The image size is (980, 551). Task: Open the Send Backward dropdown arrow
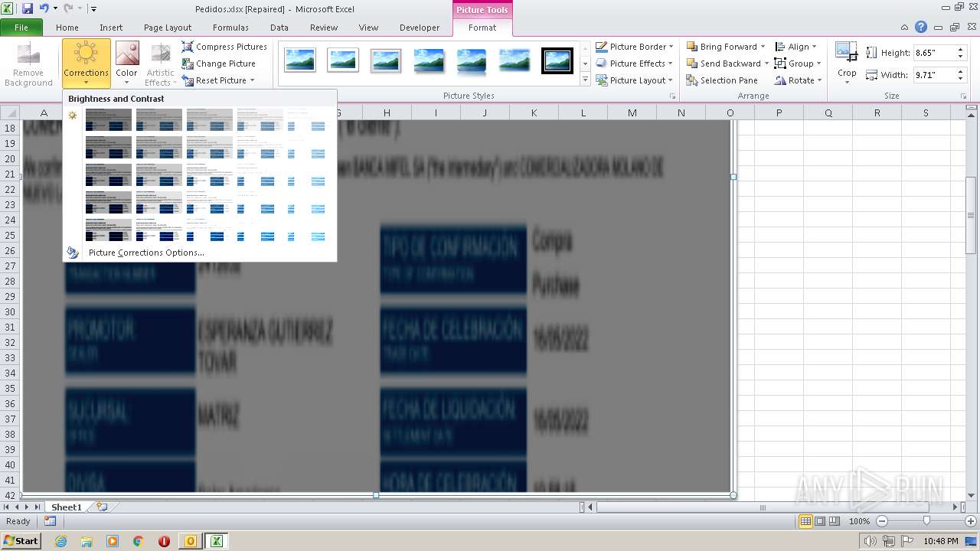(766, 64)
